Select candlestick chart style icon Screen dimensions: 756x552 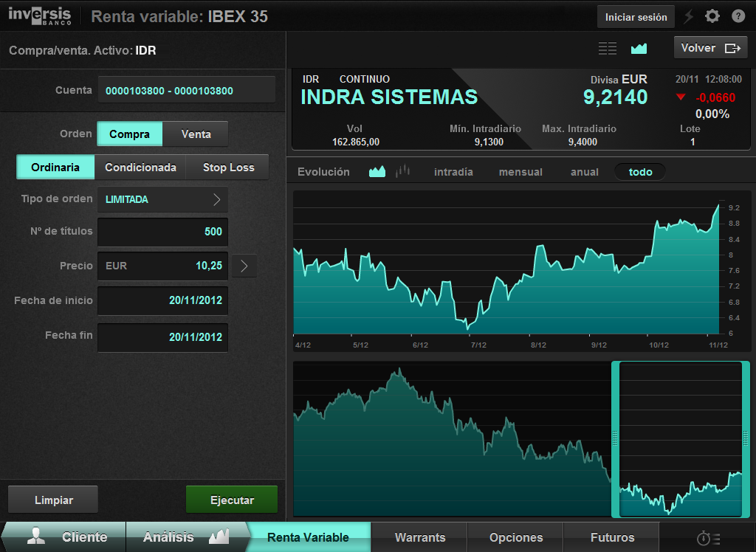point(402,172)
